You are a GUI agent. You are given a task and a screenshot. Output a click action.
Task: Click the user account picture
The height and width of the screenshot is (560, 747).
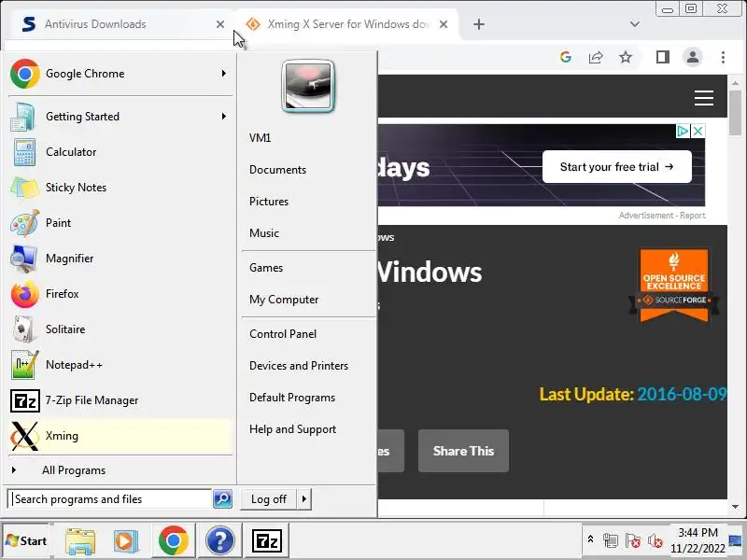(x=308, y=87)
